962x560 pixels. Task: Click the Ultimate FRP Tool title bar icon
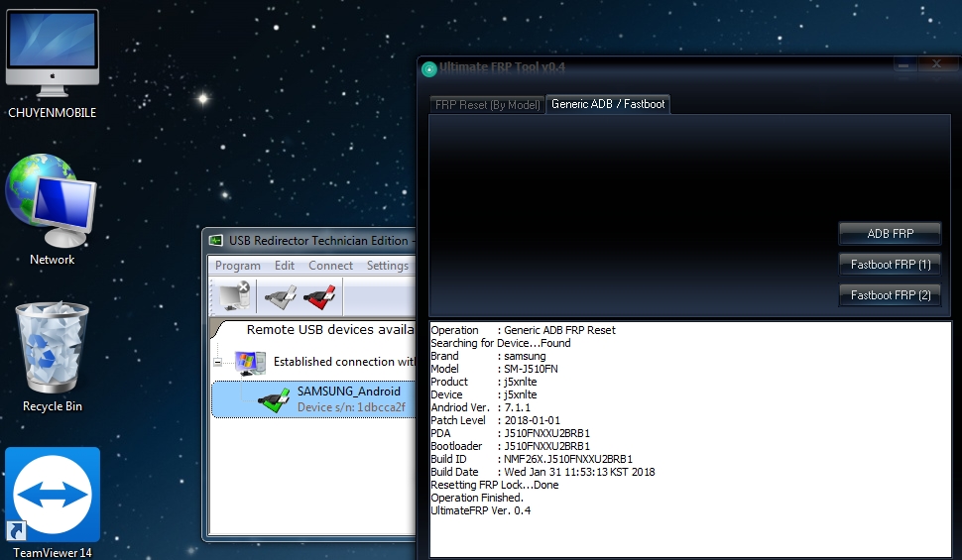click(428, 68)
